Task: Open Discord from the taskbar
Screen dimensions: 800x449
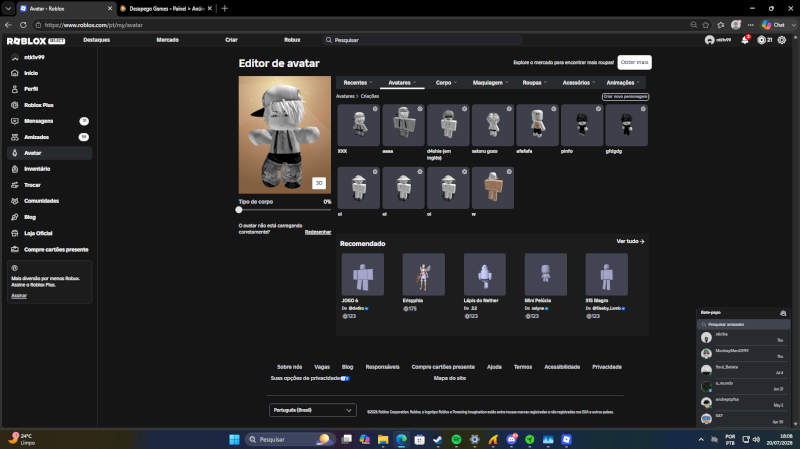Action: click(511, 439)
